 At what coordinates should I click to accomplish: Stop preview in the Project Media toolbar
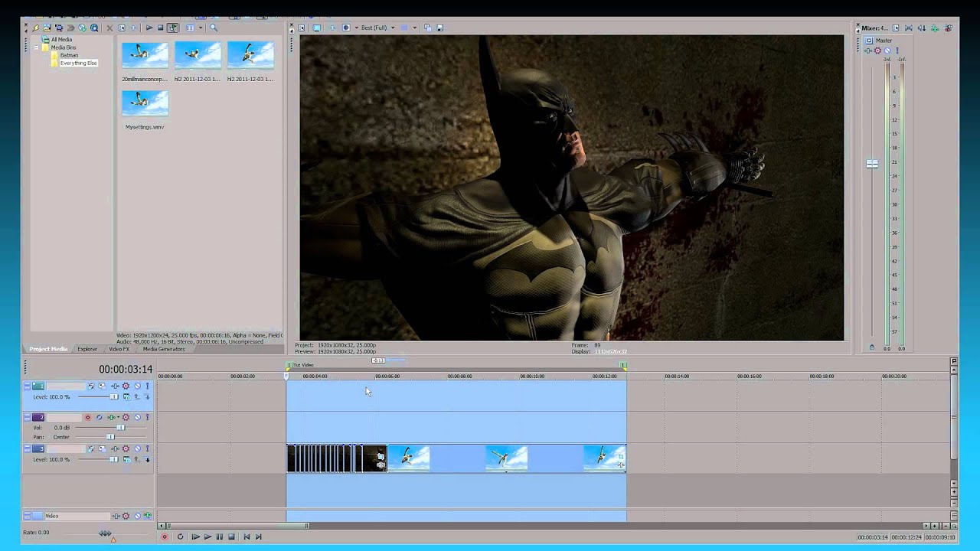(160, 28)
